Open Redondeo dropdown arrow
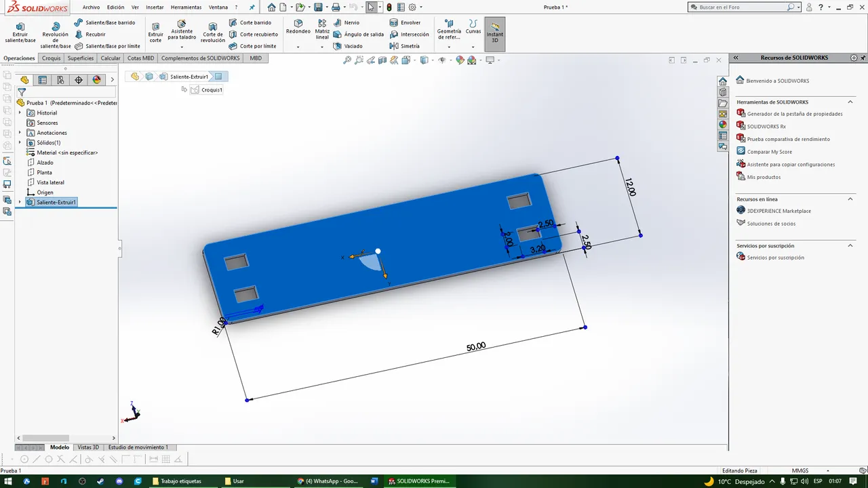 (x=298, y=47)
